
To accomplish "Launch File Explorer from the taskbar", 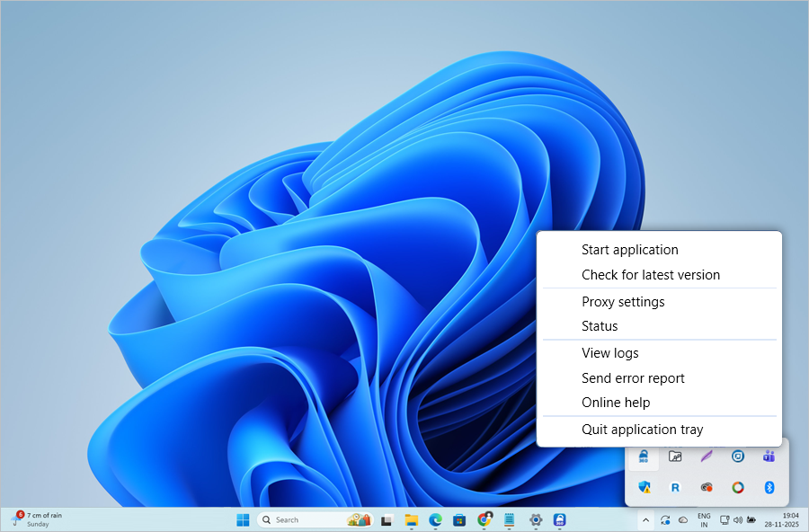I will click(412, 519).
